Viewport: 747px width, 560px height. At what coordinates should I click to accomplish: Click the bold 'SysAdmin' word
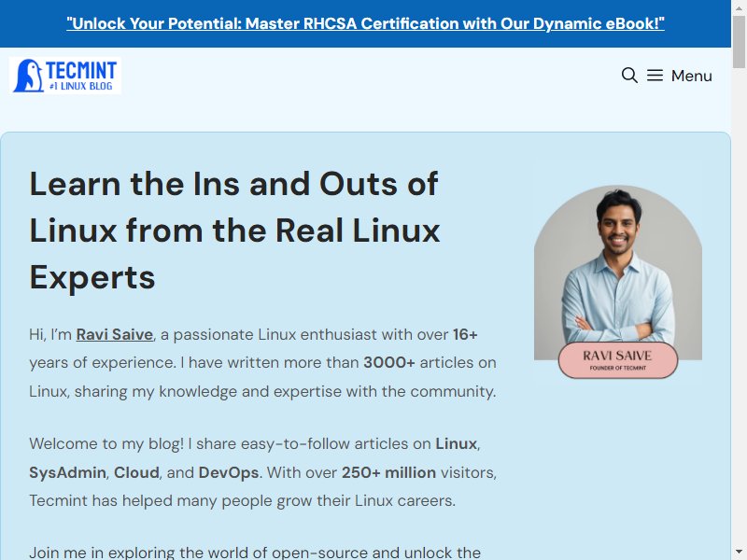click(67, 472)
